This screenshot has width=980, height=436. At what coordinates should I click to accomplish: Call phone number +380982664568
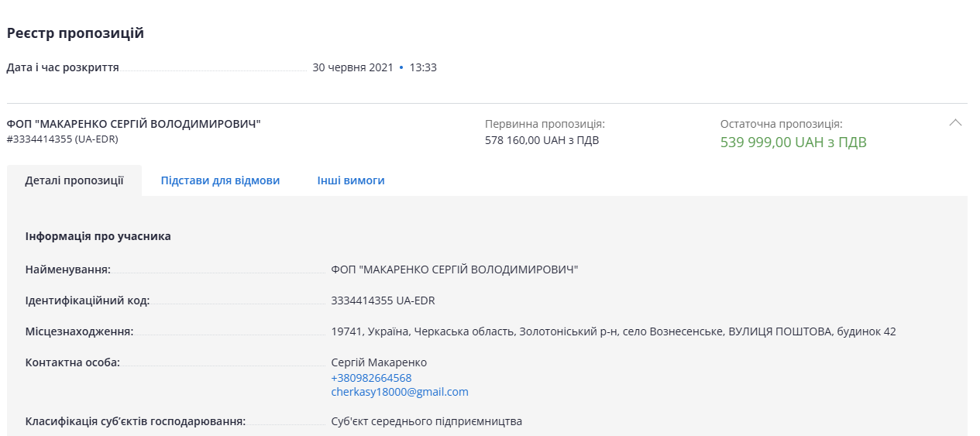point(371,378)
